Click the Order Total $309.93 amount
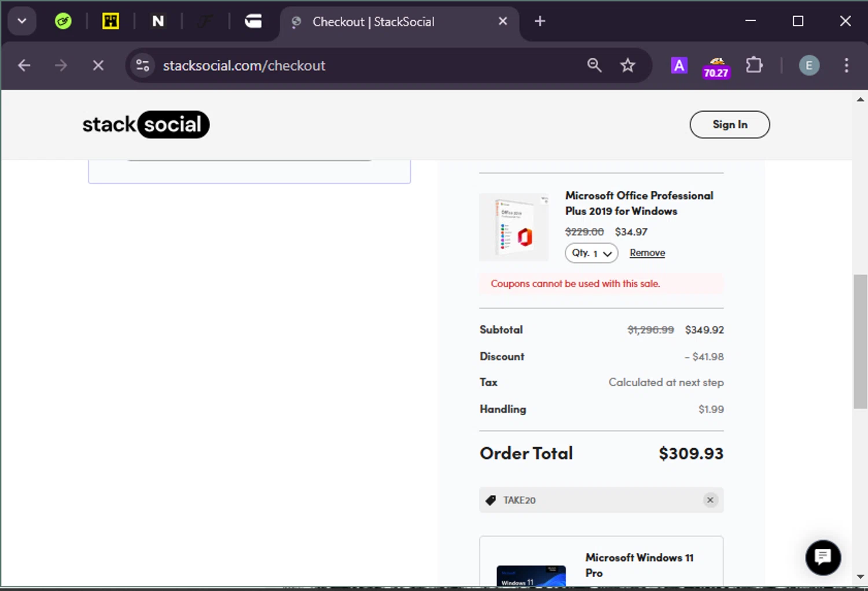The height and width of the screenshot is (591, 868). coord(691,453)
